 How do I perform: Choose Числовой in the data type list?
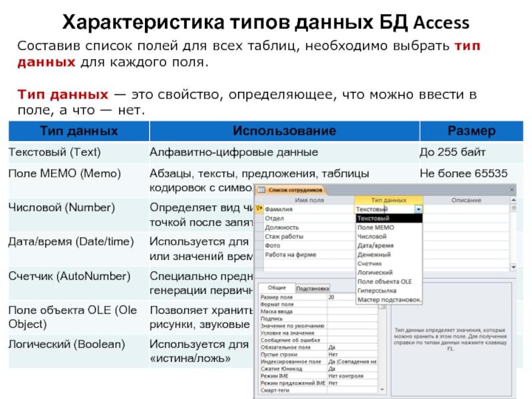pos(372,236)
